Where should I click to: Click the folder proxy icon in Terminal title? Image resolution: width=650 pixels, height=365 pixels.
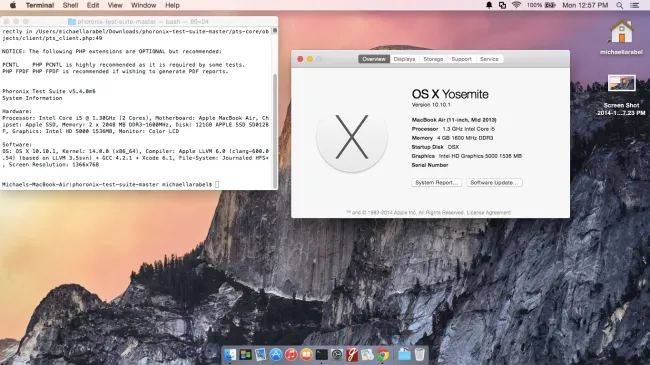click(72, 22)
